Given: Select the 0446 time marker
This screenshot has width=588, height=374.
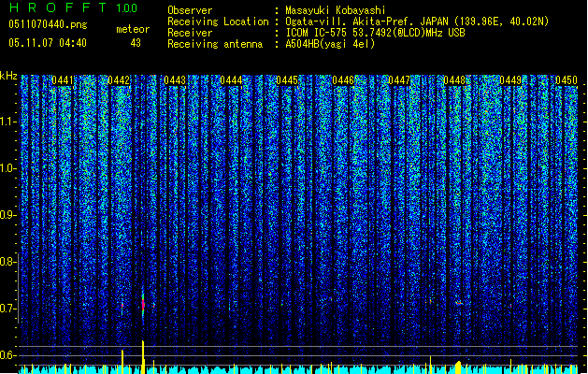Looking at the screenshot, I should pos(343,80).
